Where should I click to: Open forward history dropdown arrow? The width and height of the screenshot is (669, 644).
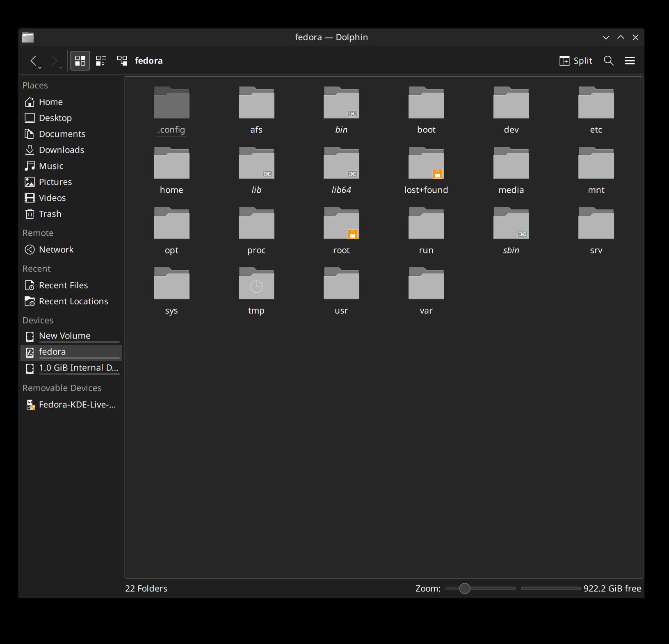(61, 67)
